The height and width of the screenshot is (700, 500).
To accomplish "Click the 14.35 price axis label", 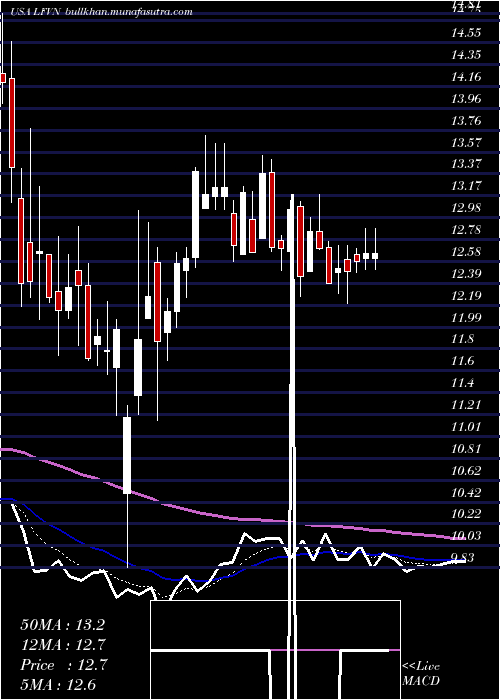I will click(466, 54).
